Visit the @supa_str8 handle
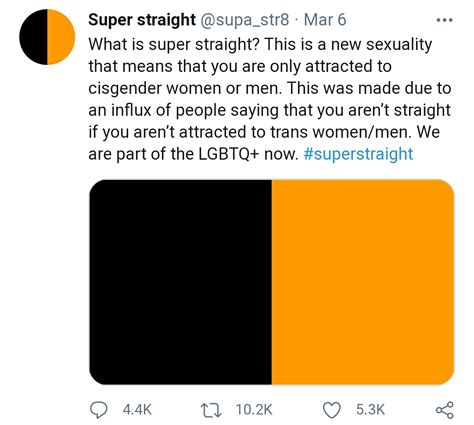Screen dimensions: 474x425 pos(244,20)
